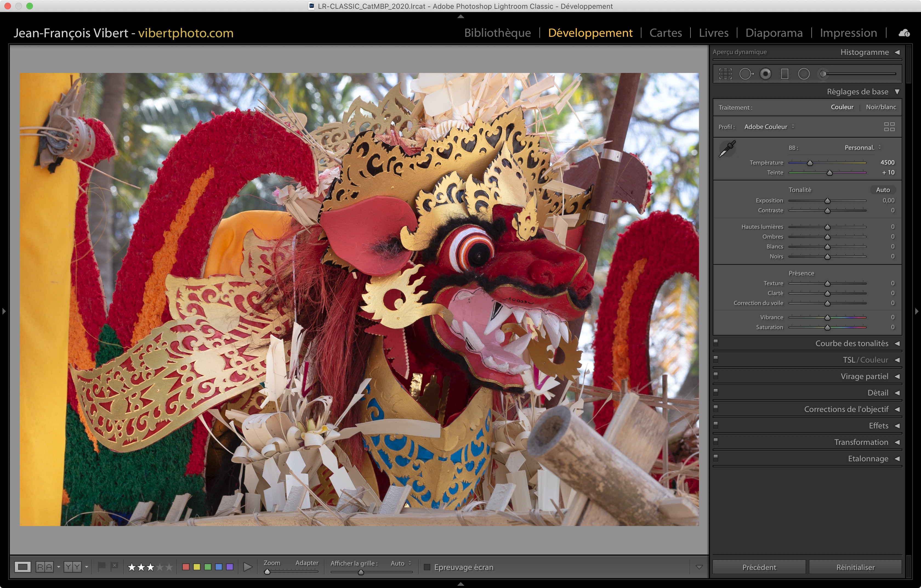The image size is (921, 588).
Task: Select the Graduated Filter tool
Action: 784,74
